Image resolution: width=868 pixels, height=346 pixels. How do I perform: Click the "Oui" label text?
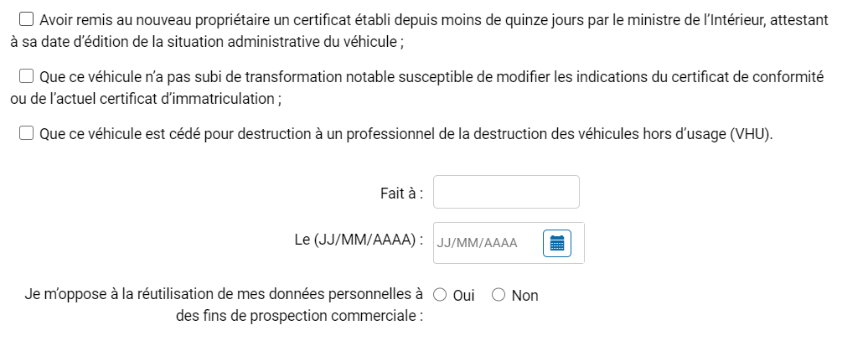pyautogui.click(x=463, y=296)
